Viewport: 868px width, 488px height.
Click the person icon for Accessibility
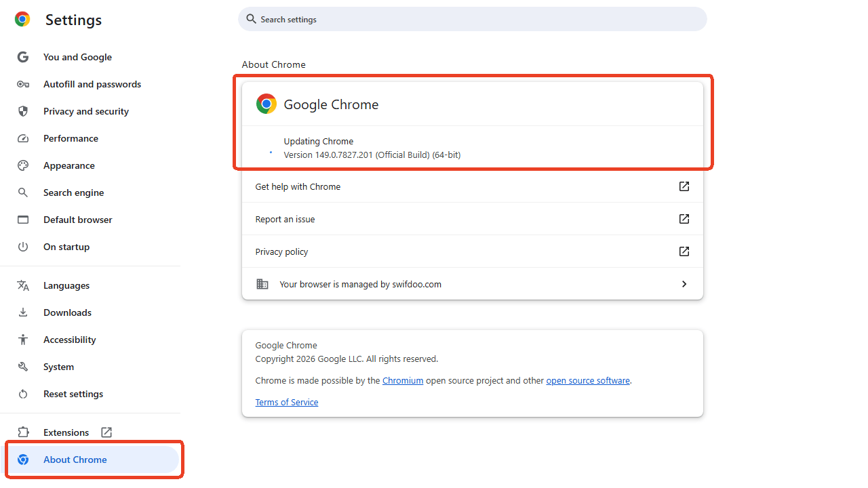click(23, 340)
